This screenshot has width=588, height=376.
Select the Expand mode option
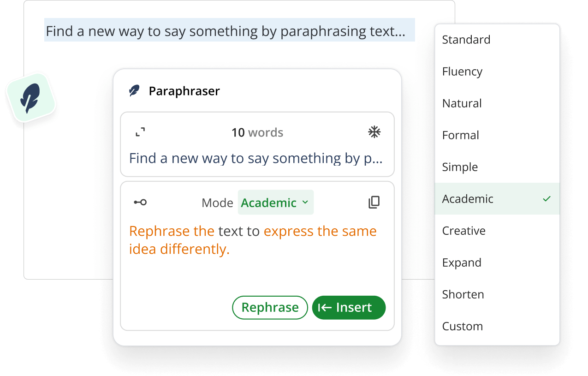click(462, 263)
